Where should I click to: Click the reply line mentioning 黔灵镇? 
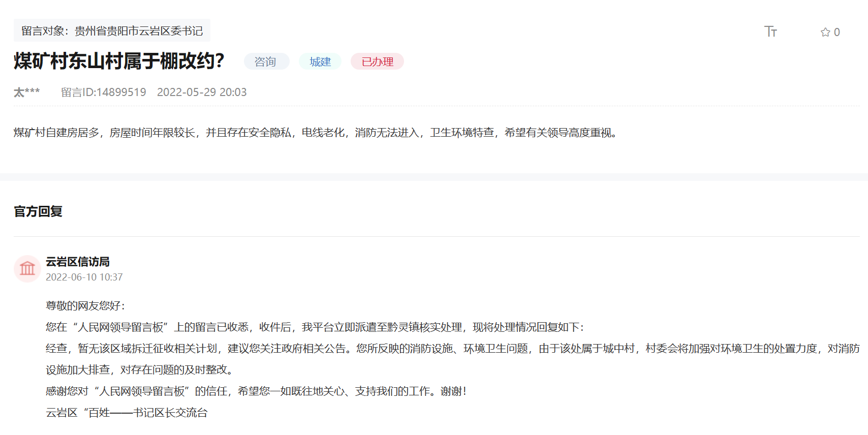[315, 327]
